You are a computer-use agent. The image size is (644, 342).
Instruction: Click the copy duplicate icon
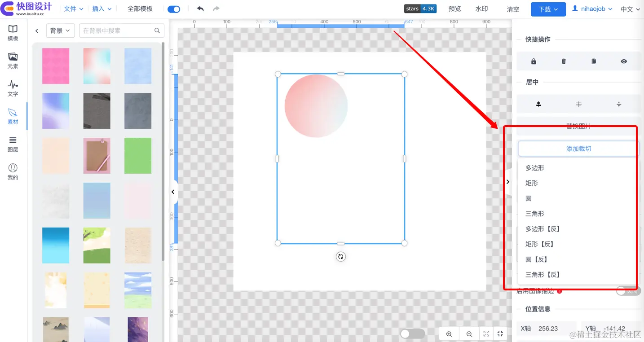(x=594, y=61)
